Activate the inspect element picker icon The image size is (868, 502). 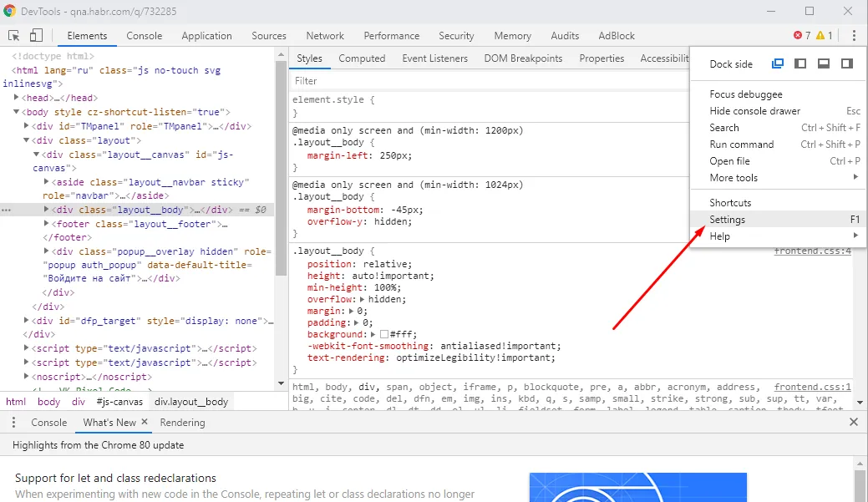coord(14,36)
